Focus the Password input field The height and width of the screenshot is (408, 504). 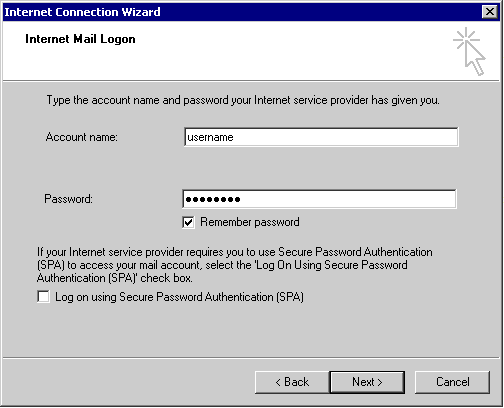319,199
